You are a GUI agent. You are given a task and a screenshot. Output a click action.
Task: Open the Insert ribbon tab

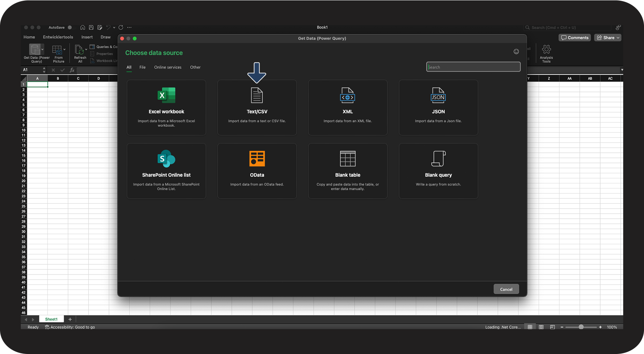tap(87, 37)
